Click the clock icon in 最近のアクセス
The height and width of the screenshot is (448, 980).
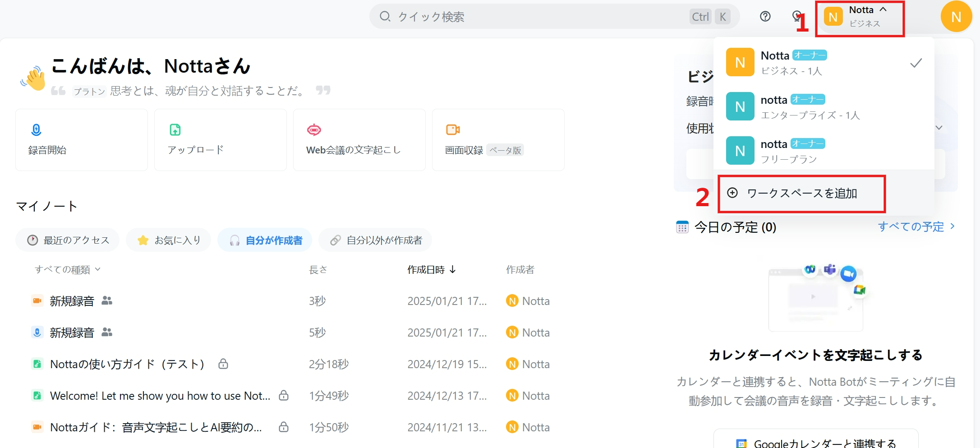32,240
